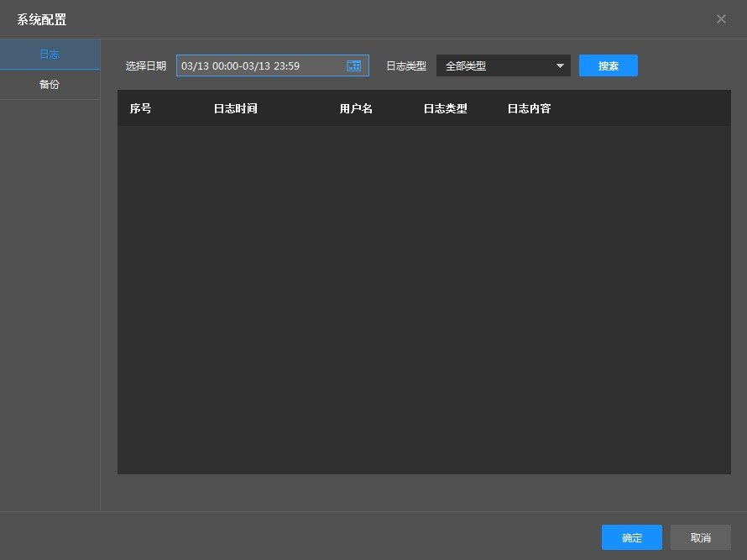Switch to the 日志 tab

click(x=50, y=55)
